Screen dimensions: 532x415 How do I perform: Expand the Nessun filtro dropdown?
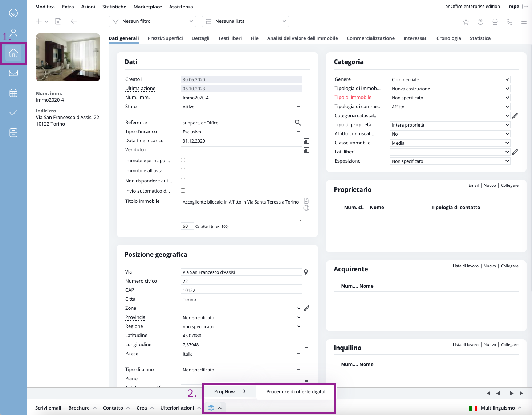(x=153, y=21)
